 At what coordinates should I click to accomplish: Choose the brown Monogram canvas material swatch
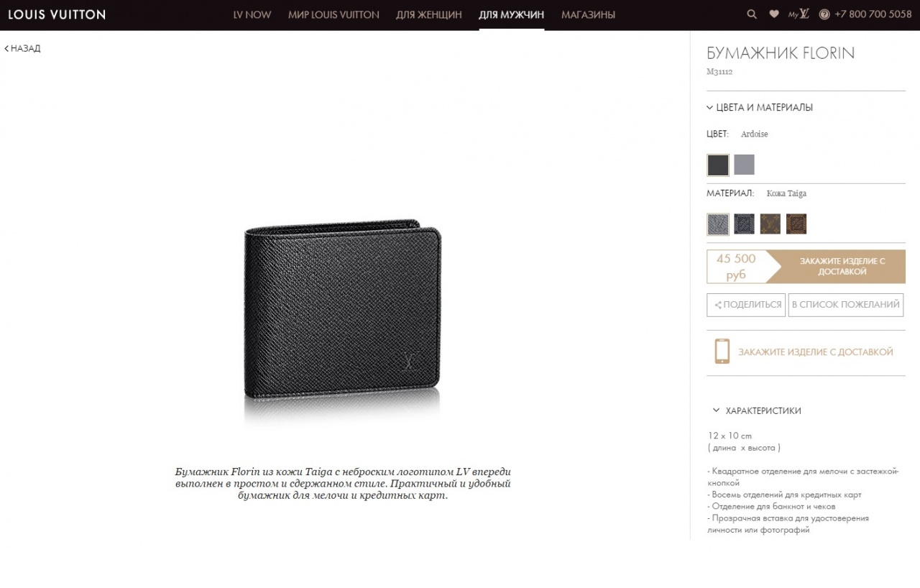(x=770, y=224)
